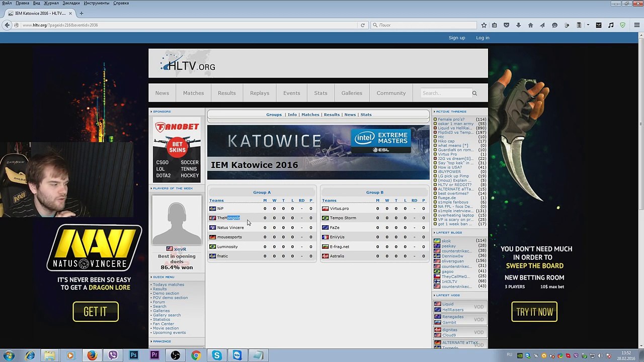
Task: Open the Windows Start menu
Action: point(9,355)
